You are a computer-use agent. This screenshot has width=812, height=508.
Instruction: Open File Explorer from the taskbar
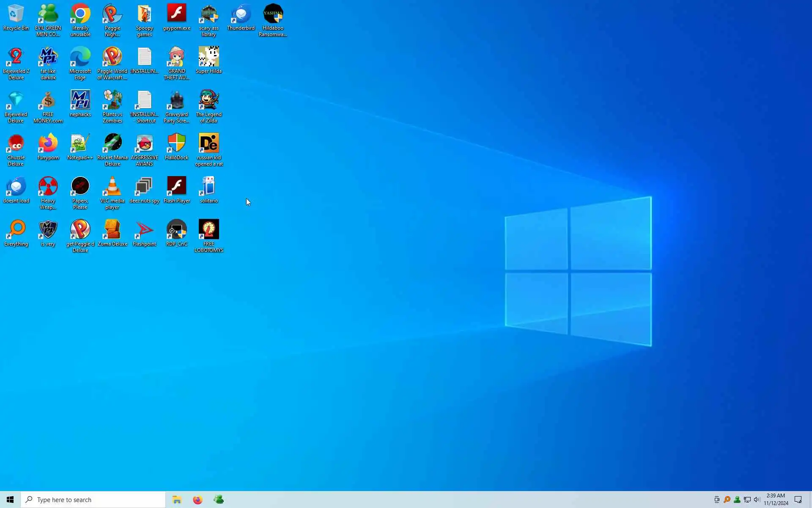click(177, 500)
